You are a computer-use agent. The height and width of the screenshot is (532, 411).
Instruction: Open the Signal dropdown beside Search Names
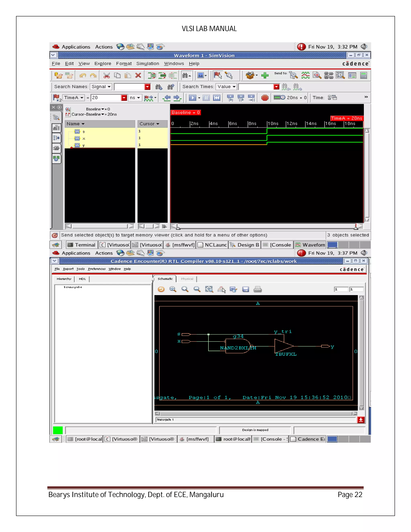pyautogui.click(x=101, y=87)
